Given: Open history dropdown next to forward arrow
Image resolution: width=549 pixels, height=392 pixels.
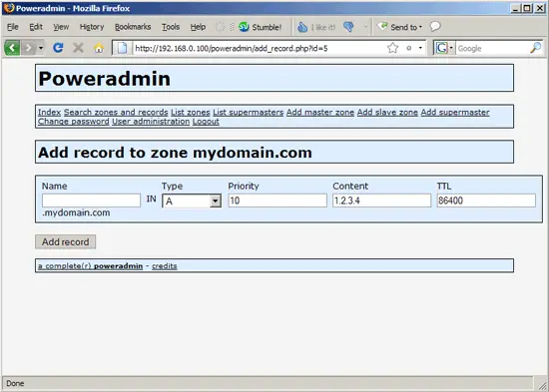Looking at the screenshot, I should click(x=41, y=48).
